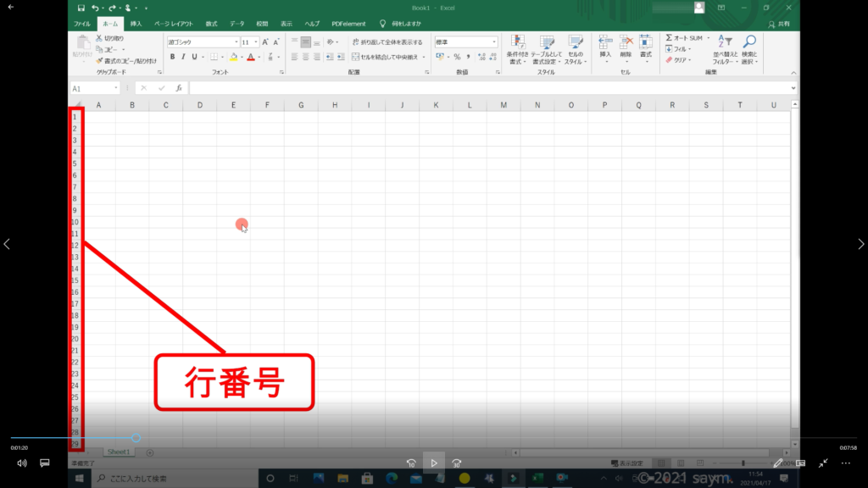Click the percent style button
This screenshot has height=488, width=868.
tap(456, 57)
